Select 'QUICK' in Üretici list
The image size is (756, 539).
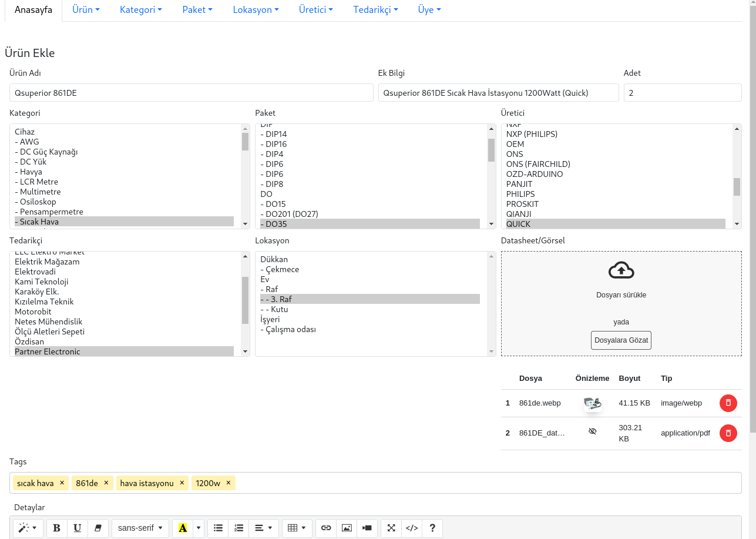click(616, 224)
